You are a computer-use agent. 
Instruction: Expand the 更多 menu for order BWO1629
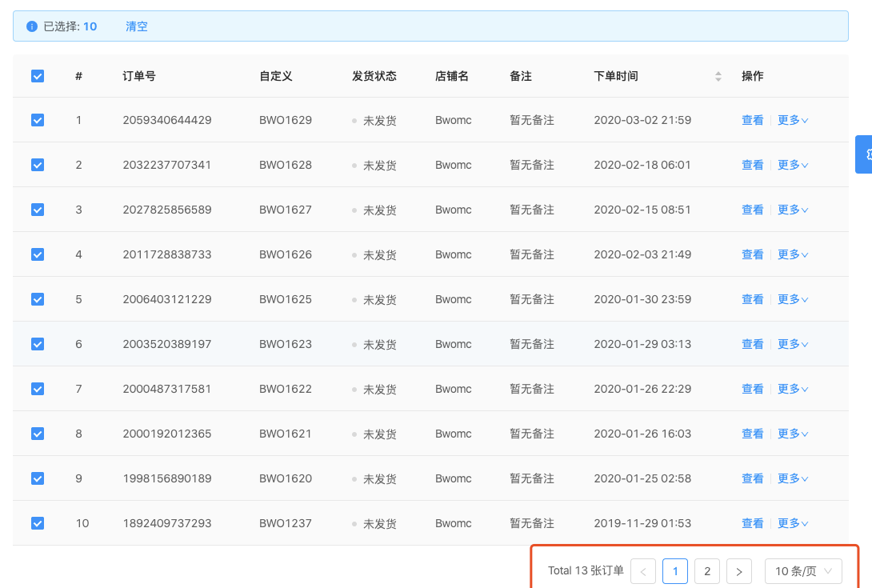click(x=792, y=120)
